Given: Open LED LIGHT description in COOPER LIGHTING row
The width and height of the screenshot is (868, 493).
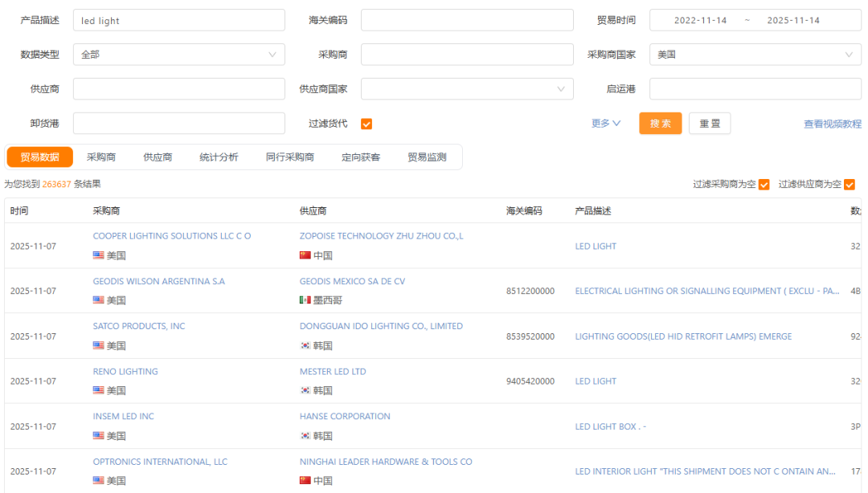Looking at the screenshot, I should coord(596,246).
